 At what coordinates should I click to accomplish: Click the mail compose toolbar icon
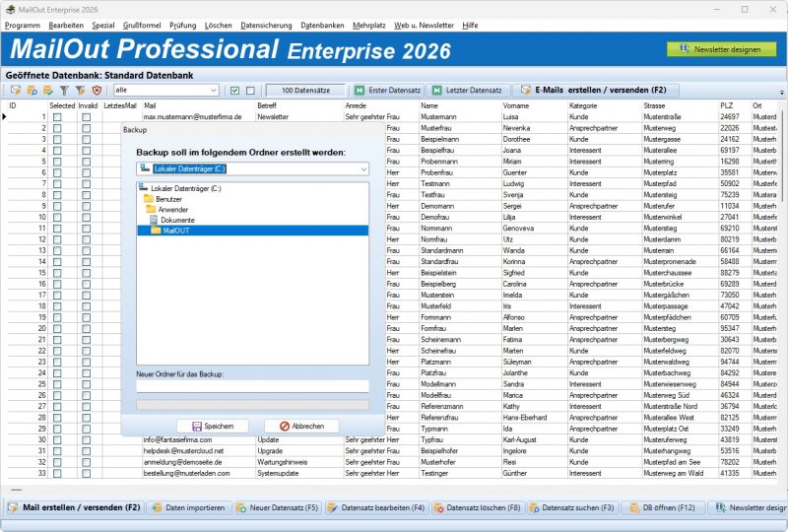(x=16, y=90)
